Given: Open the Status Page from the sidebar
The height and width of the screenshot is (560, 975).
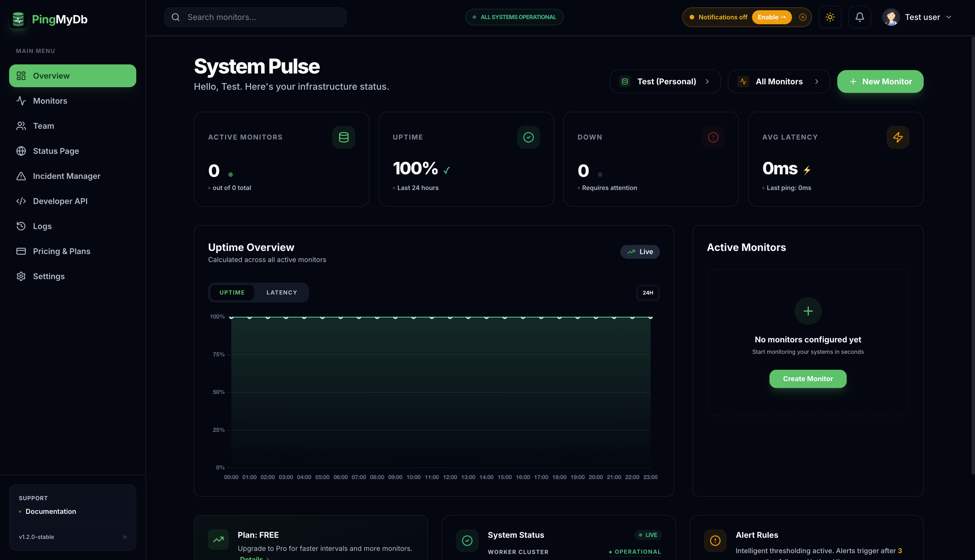Looking at the screenshot, I should point(55,151).
